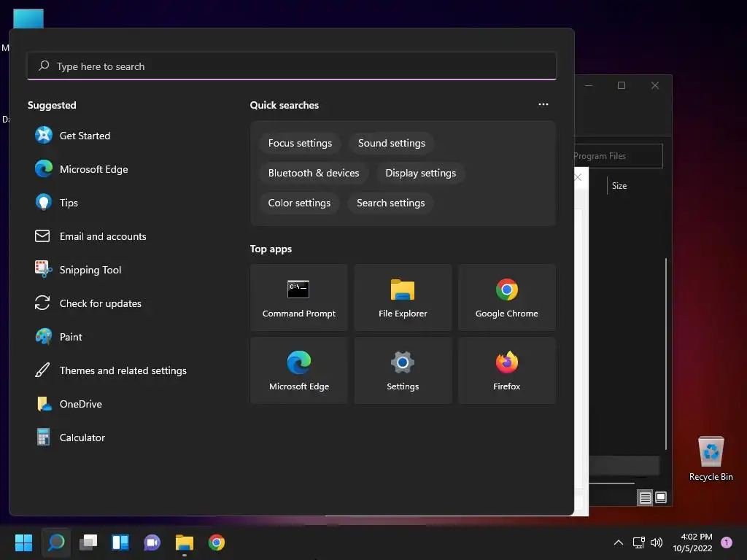Click the Type here to search box
This screenshot has height=560, width=747.
coord(292,66)
